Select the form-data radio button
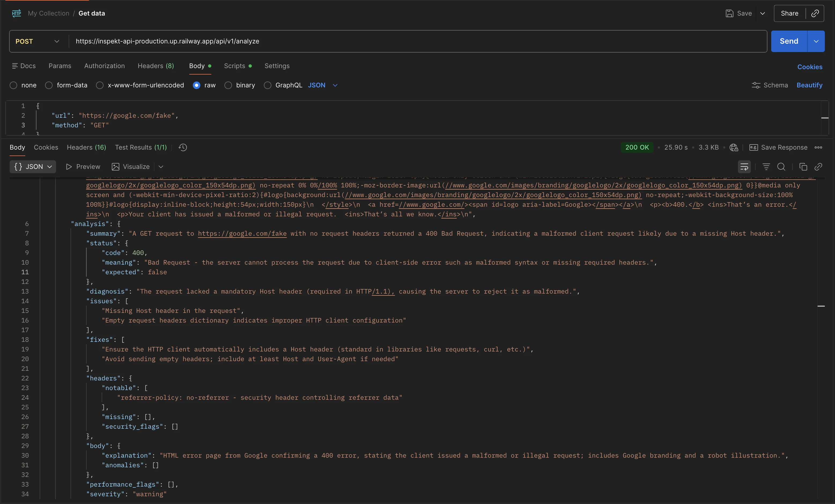835x504 pixels. 49,85
